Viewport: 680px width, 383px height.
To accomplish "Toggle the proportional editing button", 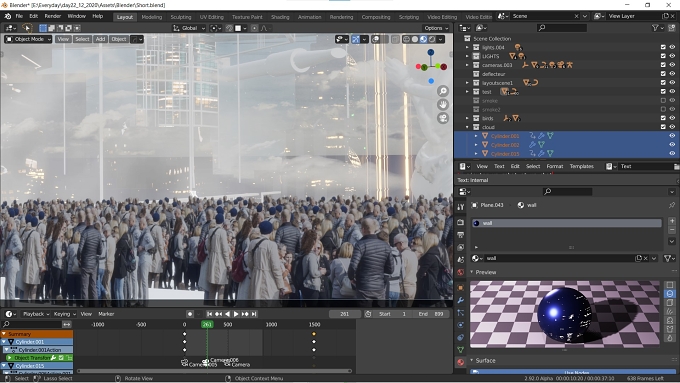I will [254, 28].
